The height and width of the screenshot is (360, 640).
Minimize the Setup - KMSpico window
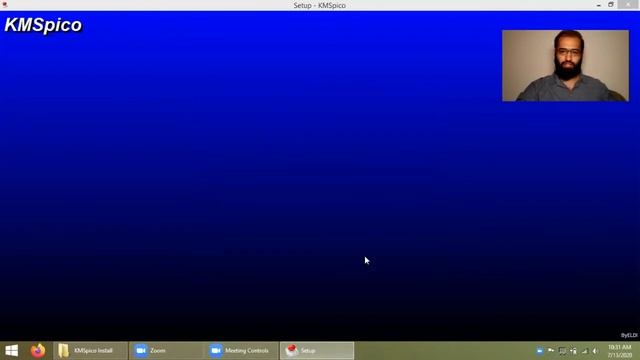pyautogui.click(x=599, y=5)
